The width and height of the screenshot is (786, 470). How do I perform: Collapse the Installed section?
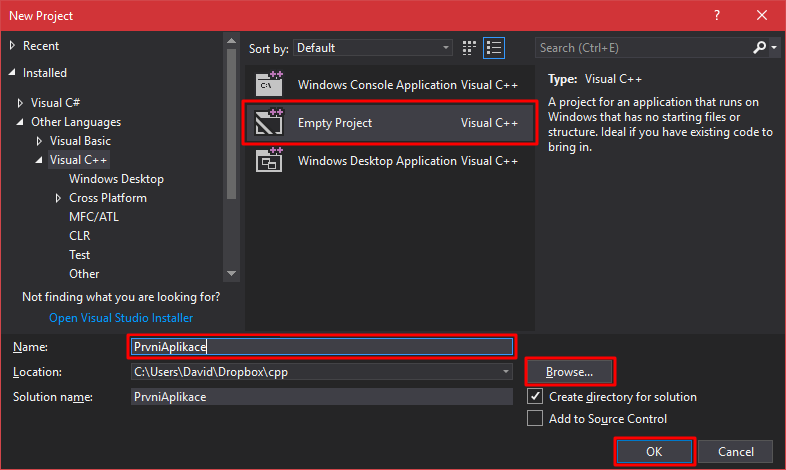pos(13,73)
